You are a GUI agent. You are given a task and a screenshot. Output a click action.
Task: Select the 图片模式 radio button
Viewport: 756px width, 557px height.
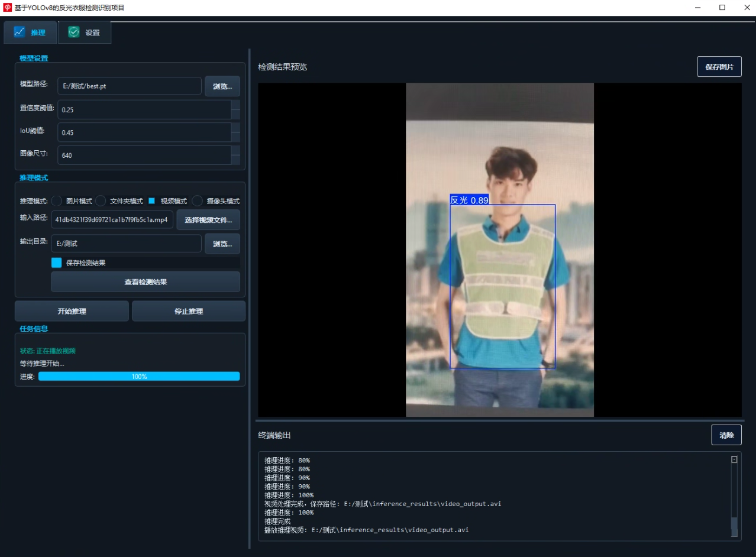[x=57, y=201]
